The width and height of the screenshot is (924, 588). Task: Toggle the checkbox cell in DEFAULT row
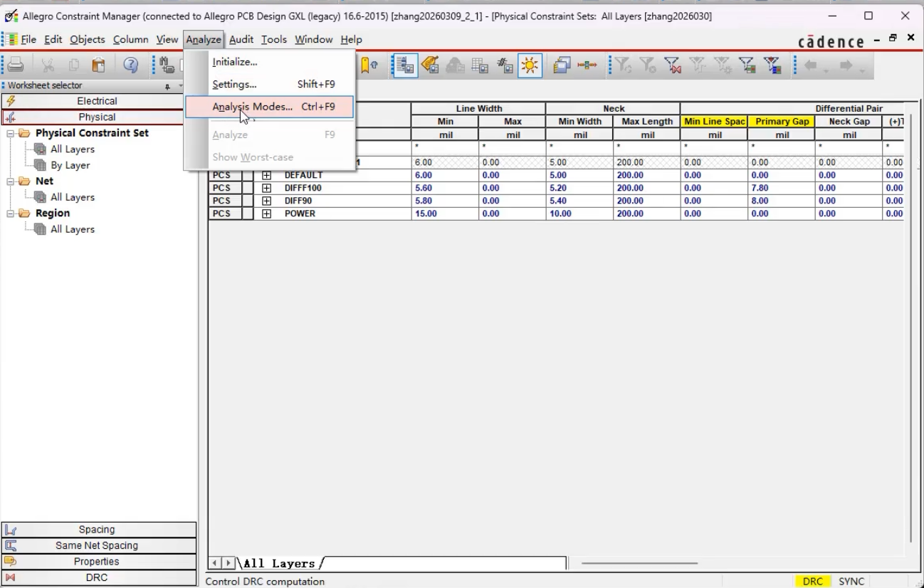point(247,175)
